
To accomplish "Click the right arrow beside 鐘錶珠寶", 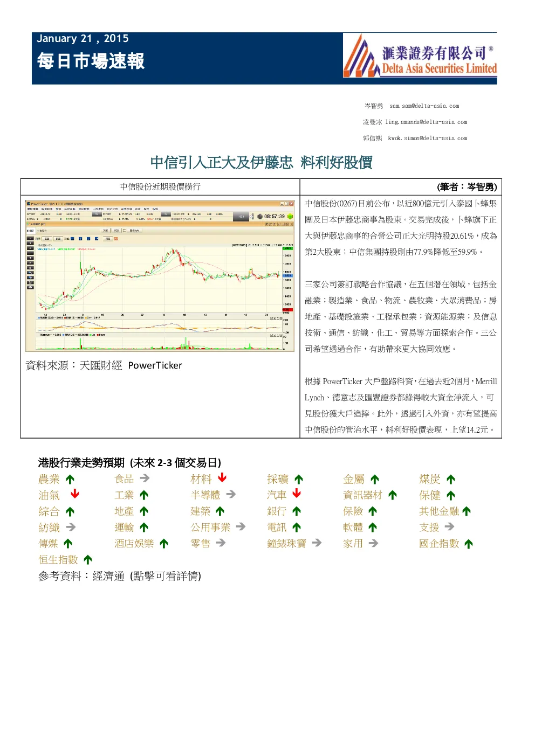I will click(317, 543).
